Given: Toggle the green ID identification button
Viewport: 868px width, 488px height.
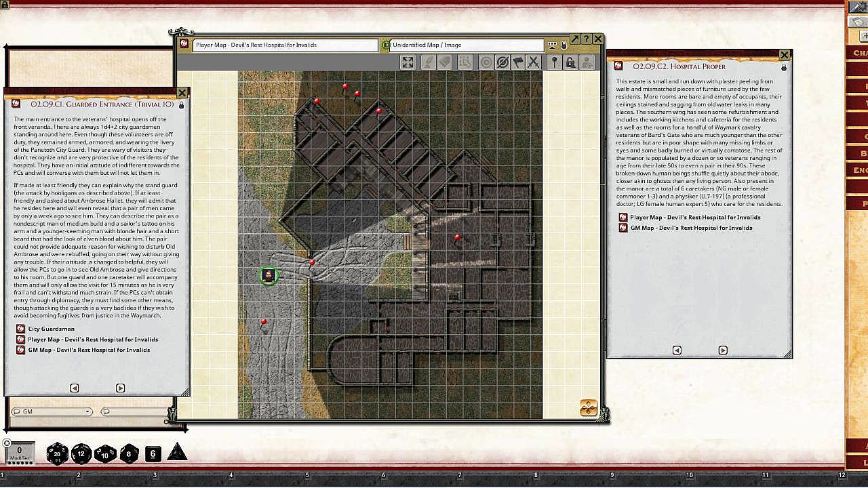Looking at the screenshot, I should pyautogui.click(x=386, y=45).
